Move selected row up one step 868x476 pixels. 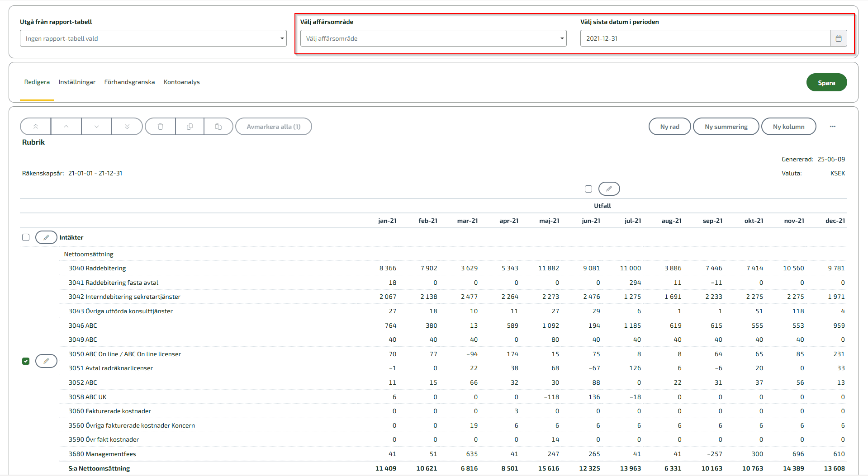point(66,127)
